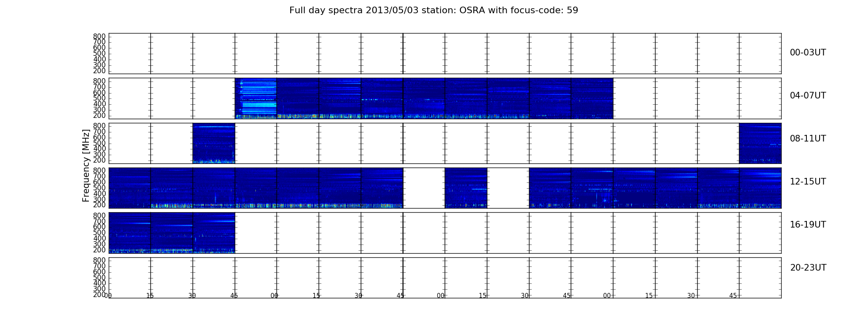Click the empty last panel of the 20-23UT row
This screenshot has height=331, width=868.
click(760, 278)
